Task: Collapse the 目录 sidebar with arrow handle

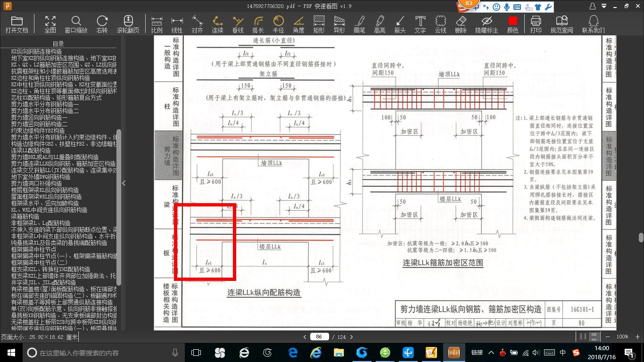Action: click(x=124, y=183)
